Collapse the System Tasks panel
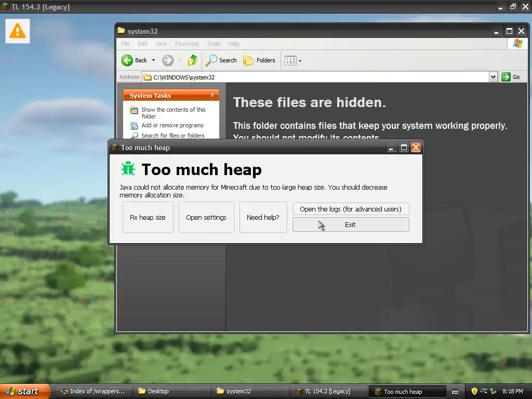Screen dimensions: 532x399 (x=212, y=95)
